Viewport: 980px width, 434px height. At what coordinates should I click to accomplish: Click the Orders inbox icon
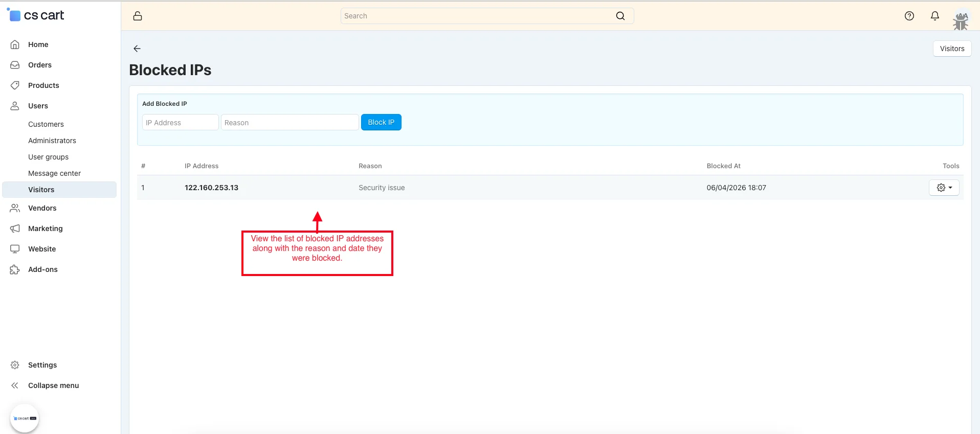pos(15,65)
